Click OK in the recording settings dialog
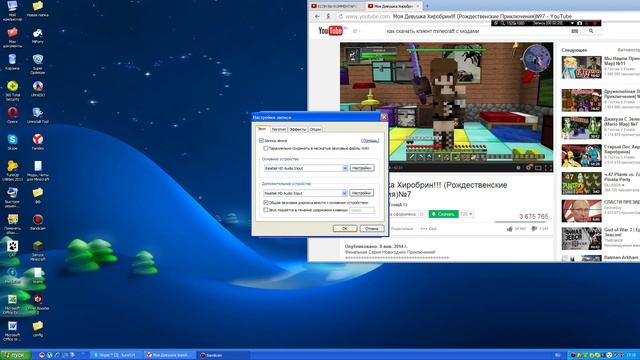This screenshot has height=360, width=640. (x=344, y=229)
